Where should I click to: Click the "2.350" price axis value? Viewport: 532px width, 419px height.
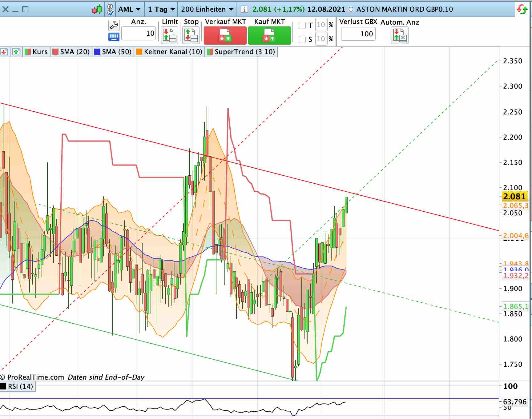[x=513, y=61]
